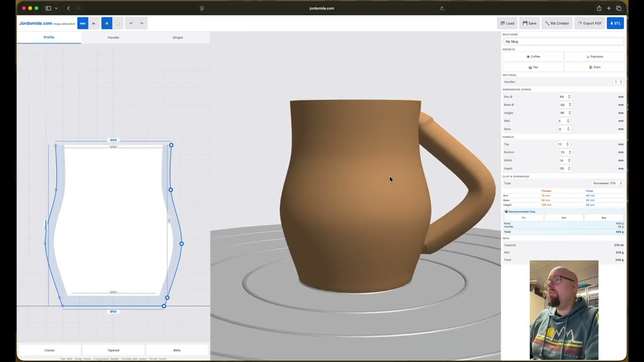Image resolution: width=644 pixels, height=362 pixels.
Task: Click the Fired column header
Action: point(589,191)
